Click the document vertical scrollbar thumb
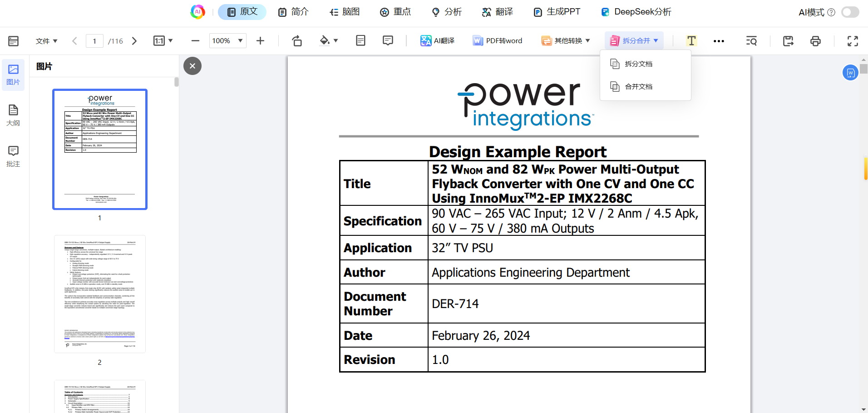 tap(863, 69)
